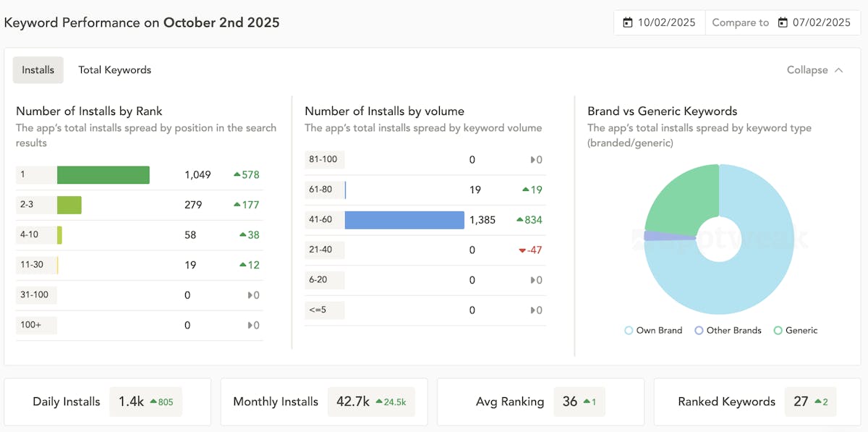Screen dimensions: 868x432
Task: Click the blue 41-60 volume bar
Action: coord(404,220)
